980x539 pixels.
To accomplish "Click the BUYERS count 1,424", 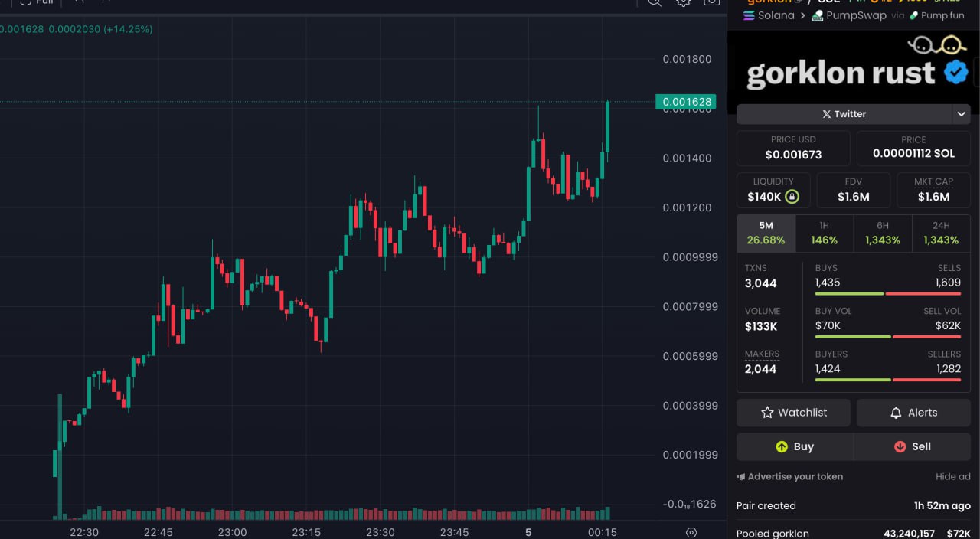I will (828, 368).
